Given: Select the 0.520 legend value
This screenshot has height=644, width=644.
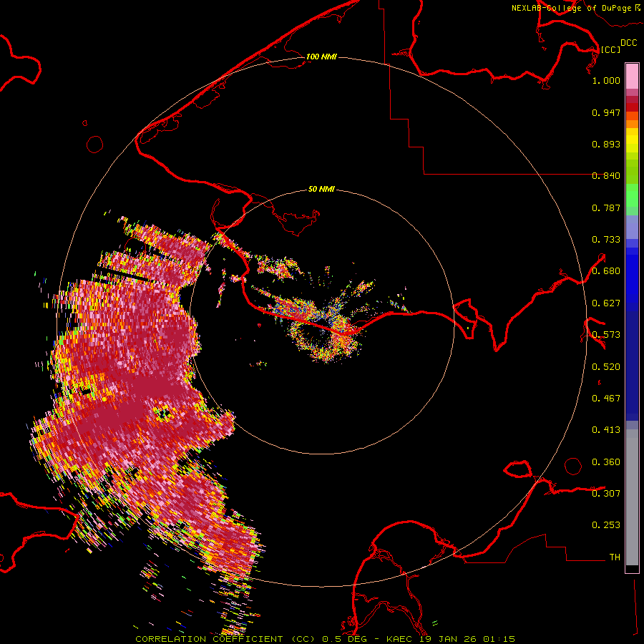Looking at the screenshot, I should pos(606,367).
